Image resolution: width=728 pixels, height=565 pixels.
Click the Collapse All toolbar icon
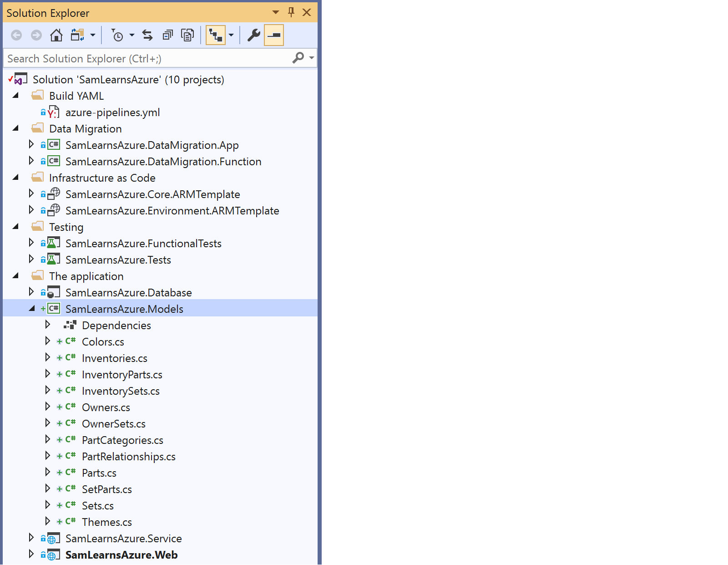(x=168, y=36)
